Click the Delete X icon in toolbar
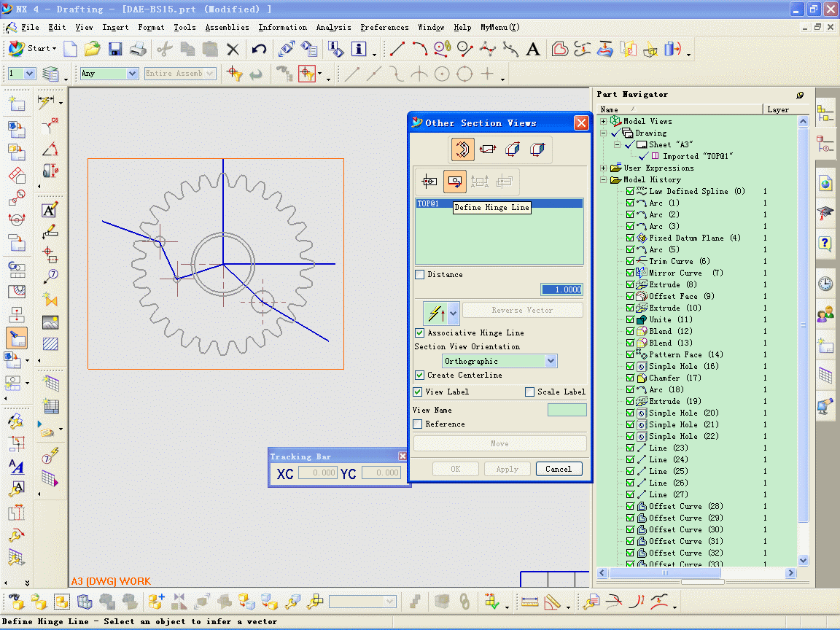The image size is (840, 630). point(233,49)
